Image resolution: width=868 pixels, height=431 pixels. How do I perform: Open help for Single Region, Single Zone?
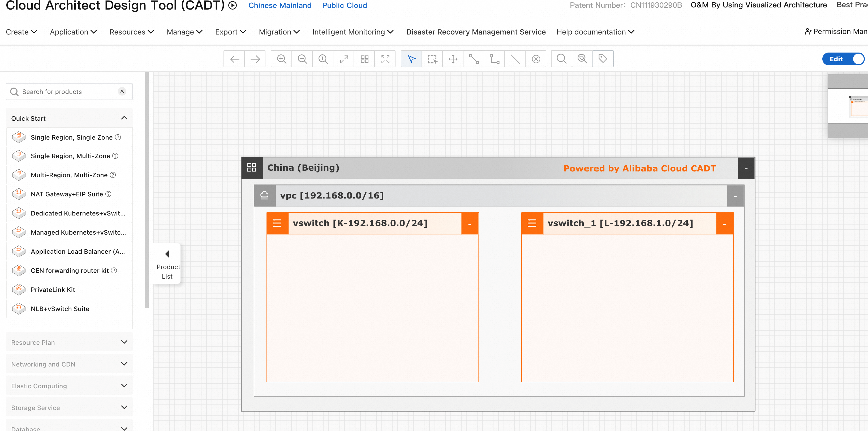pos(118,137)
